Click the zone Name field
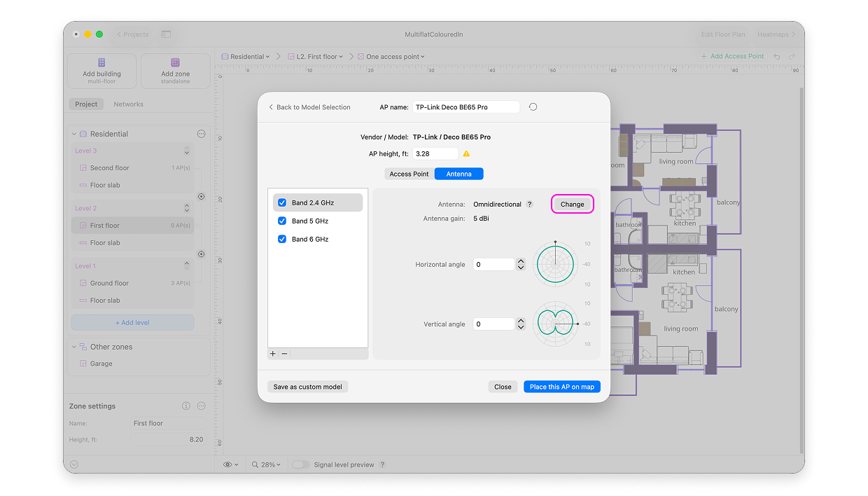This screenshot has width=868, height=496. coord(168,424)
